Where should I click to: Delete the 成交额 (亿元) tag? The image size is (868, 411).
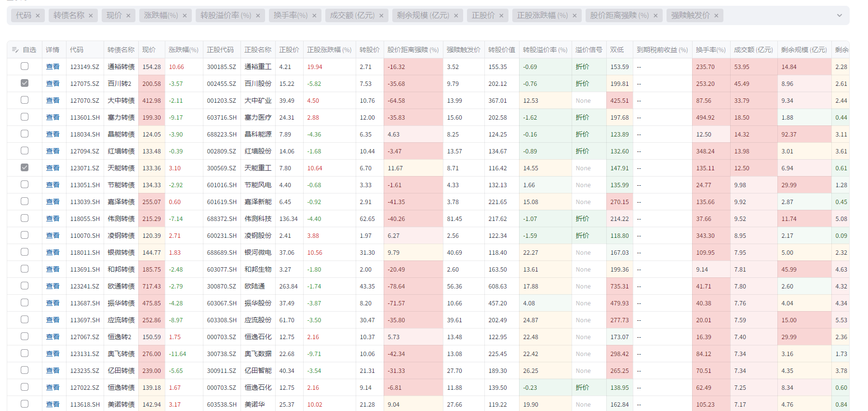pos(381,16)
